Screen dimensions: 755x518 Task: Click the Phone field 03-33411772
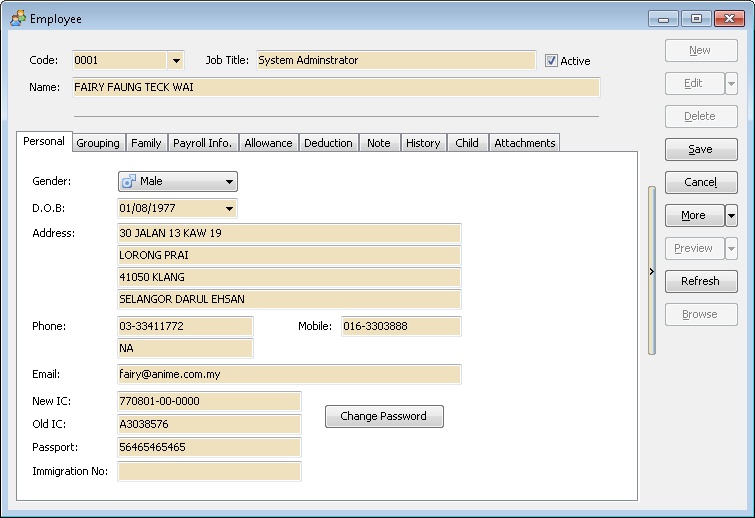point(185,326)
